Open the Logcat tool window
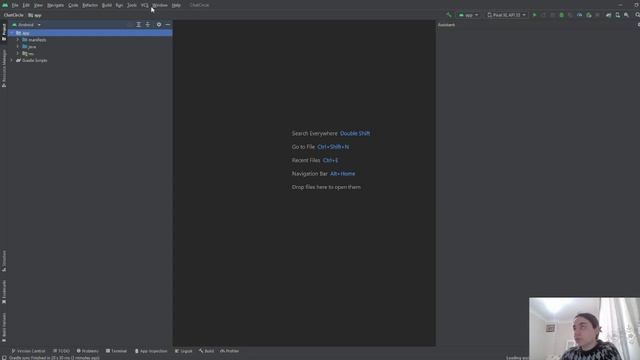The image size is (640, 360). click(183, 351)
